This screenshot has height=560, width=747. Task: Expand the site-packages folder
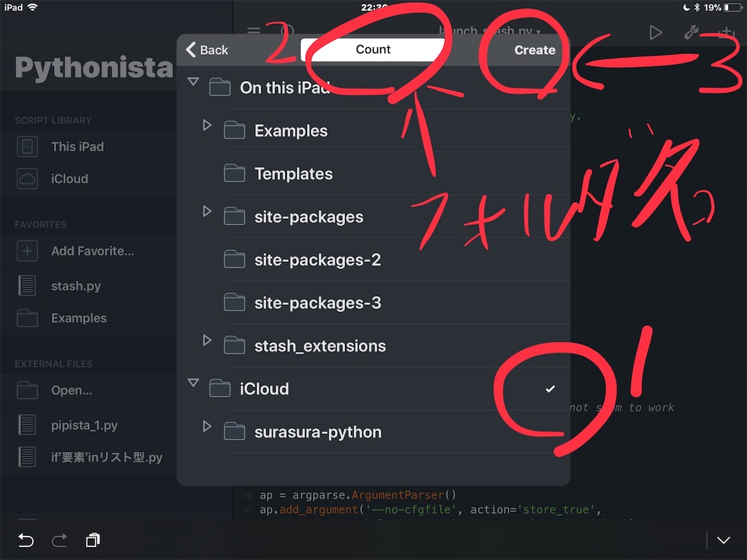click(206, 211)
